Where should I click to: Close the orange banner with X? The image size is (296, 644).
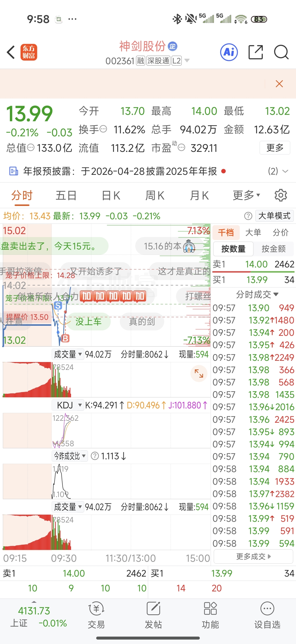pos(279,84)
